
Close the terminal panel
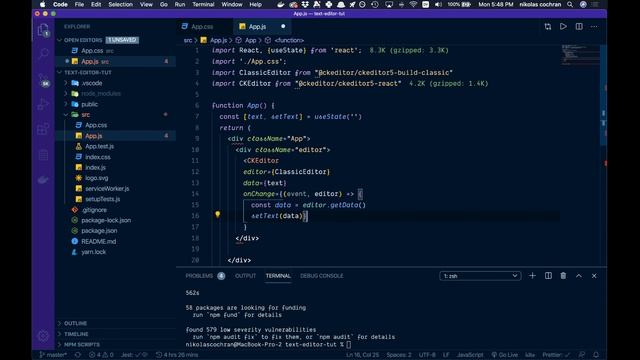point(594,276)
